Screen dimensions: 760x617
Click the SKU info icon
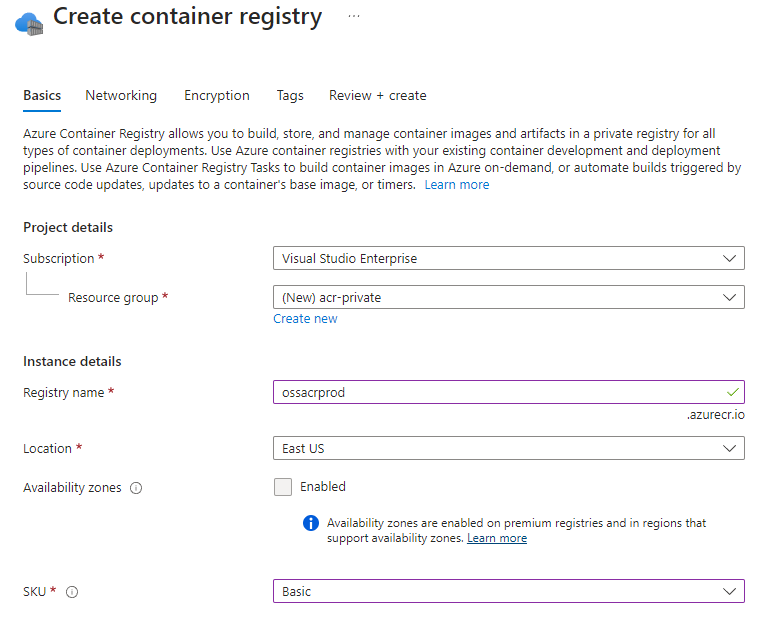pyautogui.click(x=72, y=592)
